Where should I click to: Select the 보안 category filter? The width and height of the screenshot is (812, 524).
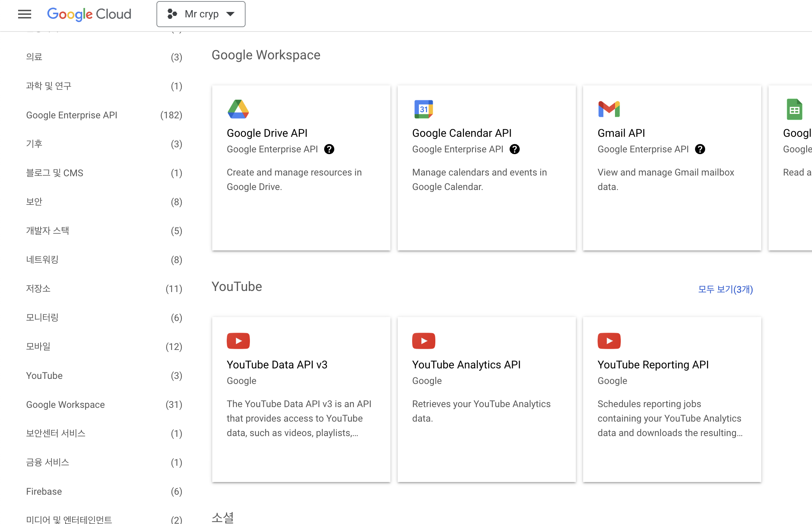point(34,202)
